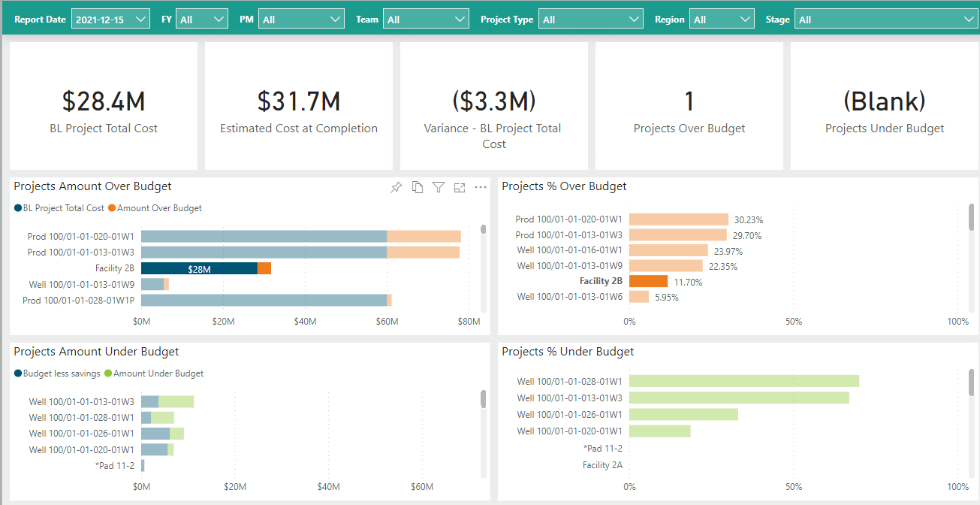This screenshot has height=505, width=980.
Task: Click the Amount Under Budget legend item
Action: click(158, 373)
